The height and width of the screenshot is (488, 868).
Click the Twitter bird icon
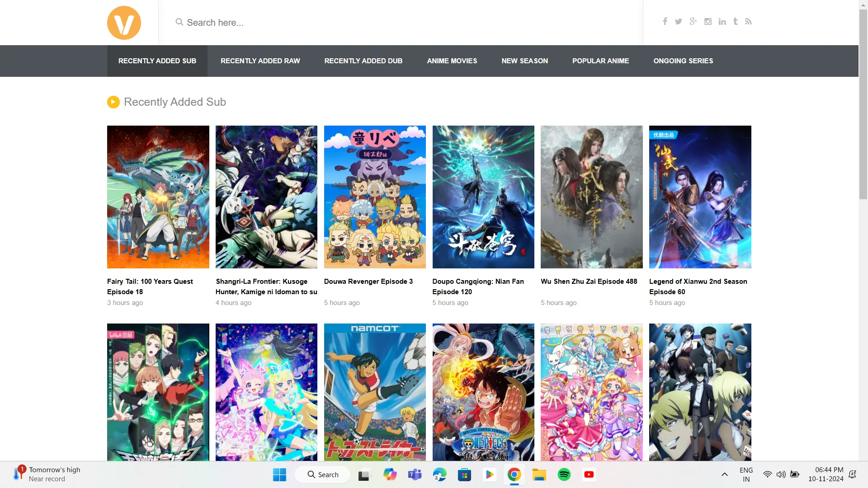[679, 21]
